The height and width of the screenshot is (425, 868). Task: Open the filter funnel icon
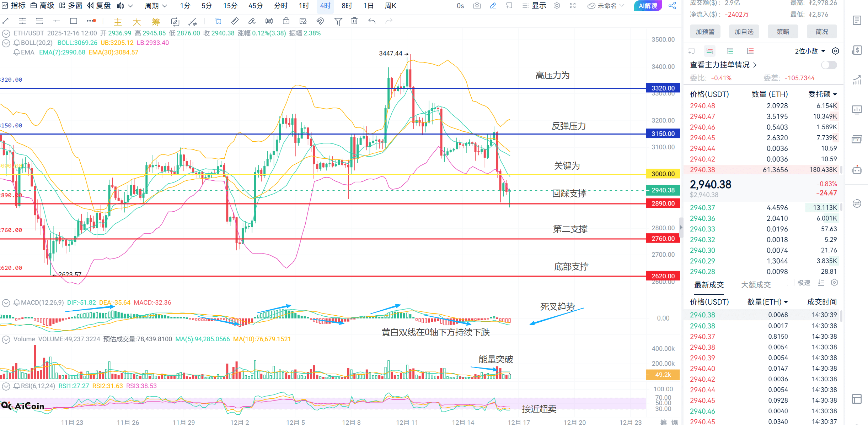(x=338, y=22)
